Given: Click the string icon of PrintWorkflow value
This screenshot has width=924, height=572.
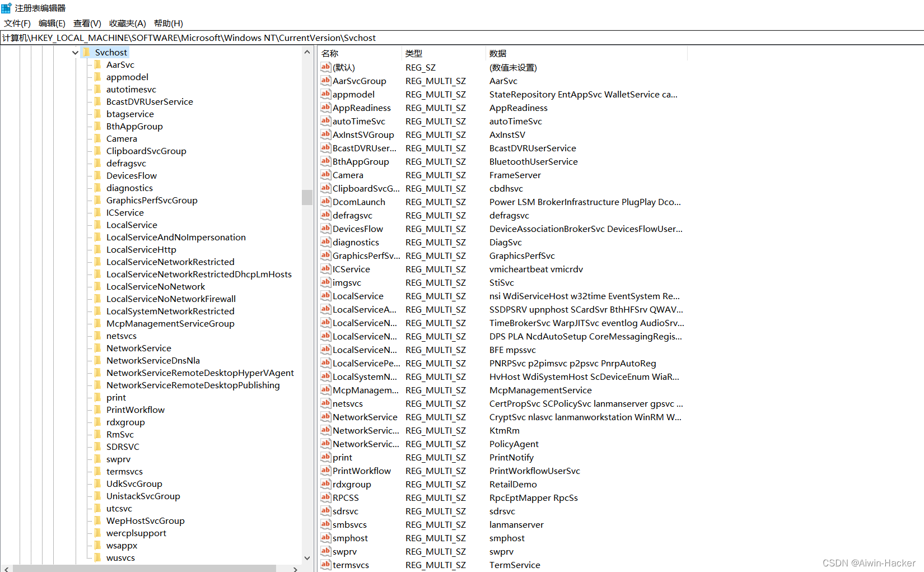Looking at the screenshot, I should [326, 471].
